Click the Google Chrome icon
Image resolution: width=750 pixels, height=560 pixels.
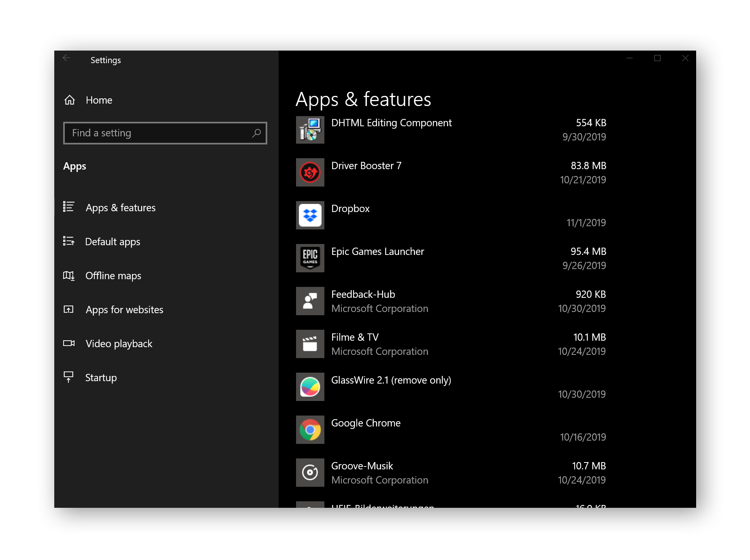click(310, 430)
